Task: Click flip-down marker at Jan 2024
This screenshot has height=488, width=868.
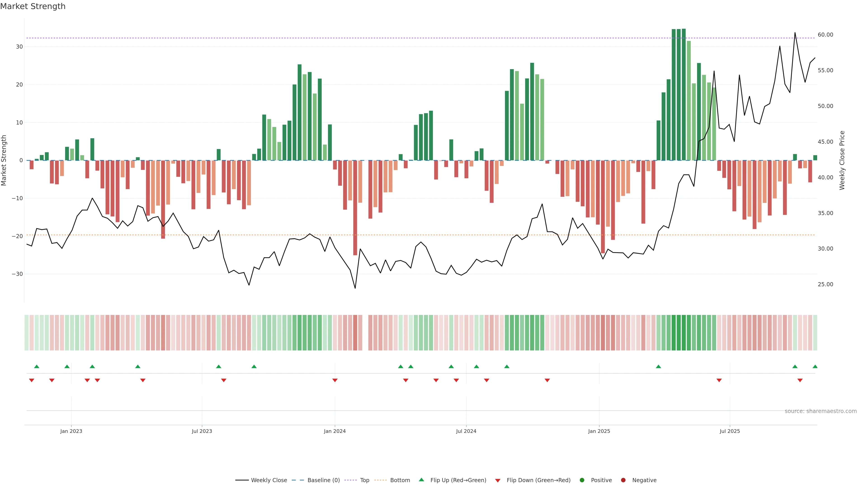Action: click(x=335, y=380)
